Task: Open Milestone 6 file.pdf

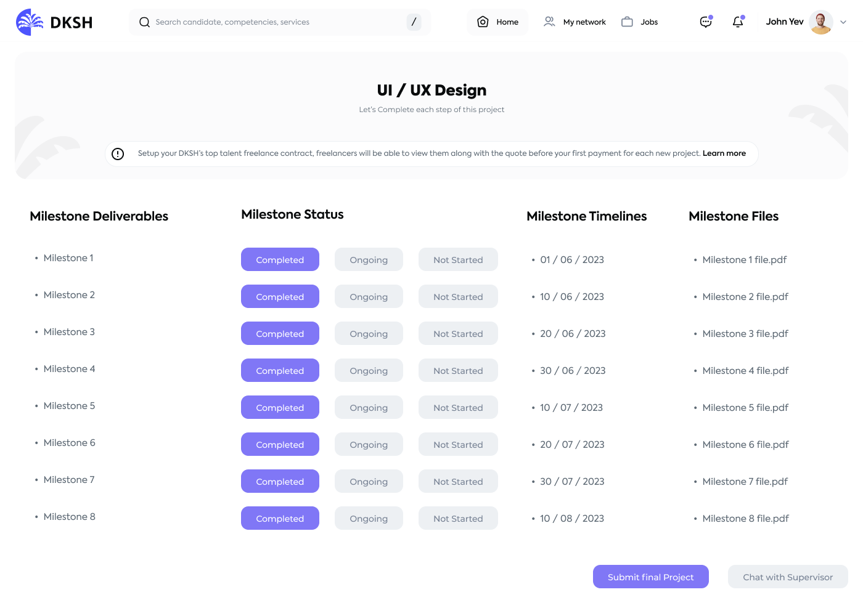Action: point(745,445)
